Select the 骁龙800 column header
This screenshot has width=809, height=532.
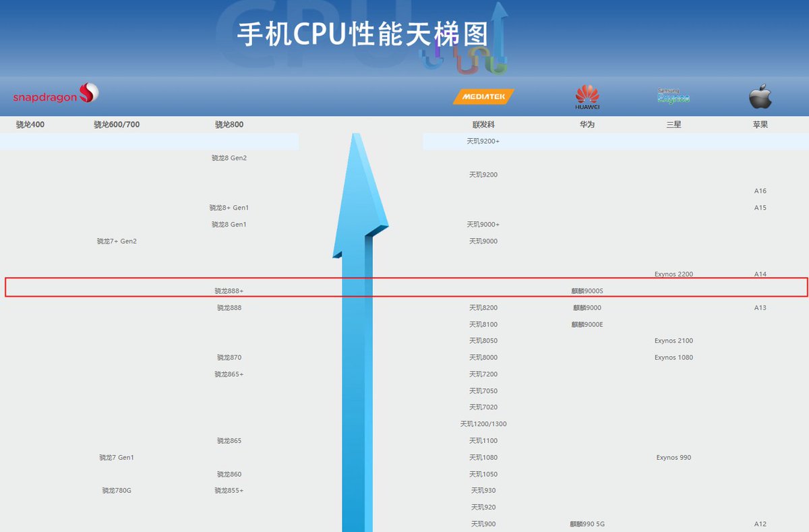[229, 125]
